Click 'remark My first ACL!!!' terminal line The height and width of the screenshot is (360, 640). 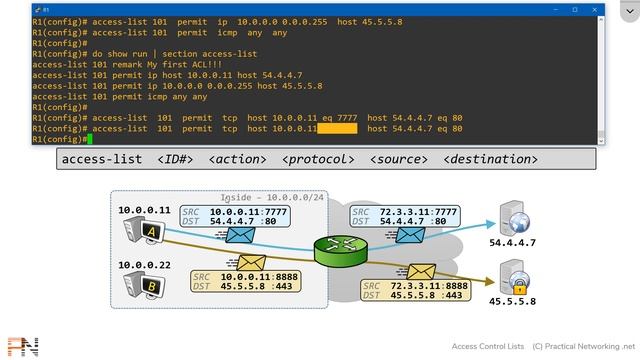coord(127,64)
